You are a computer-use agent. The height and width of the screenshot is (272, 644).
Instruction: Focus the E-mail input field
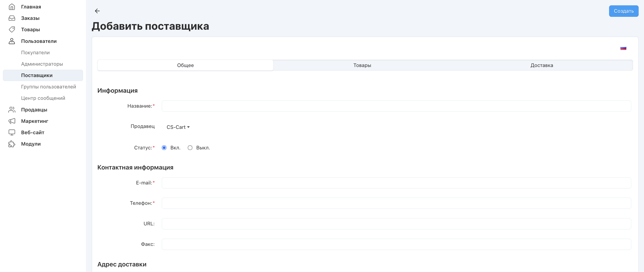(x=396, y=183)
